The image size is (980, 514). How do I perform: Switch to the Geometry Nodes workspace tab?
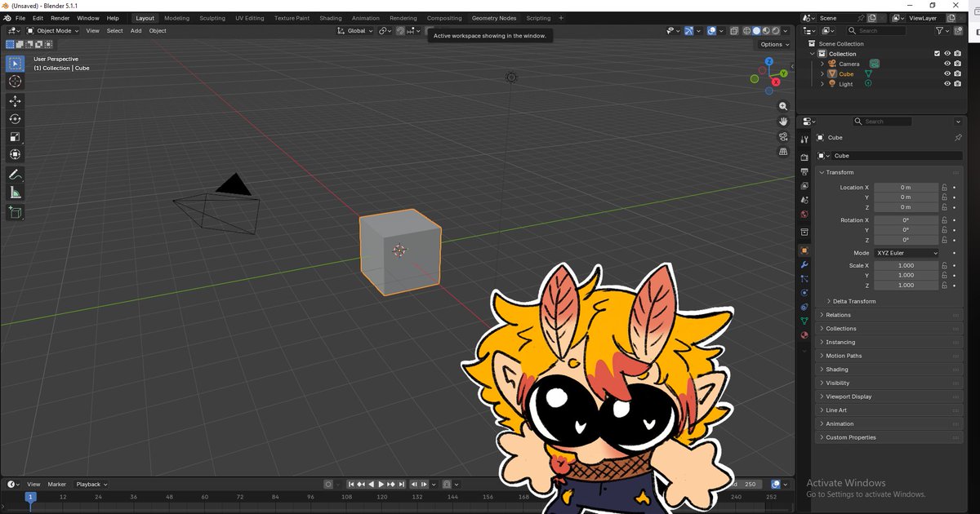point(494,18)
